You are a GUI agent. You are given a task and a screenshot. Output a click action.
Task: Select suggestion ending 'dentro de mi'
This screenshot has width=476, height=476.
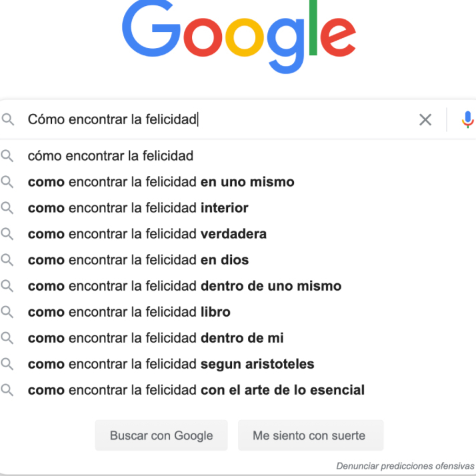point(155,338)
